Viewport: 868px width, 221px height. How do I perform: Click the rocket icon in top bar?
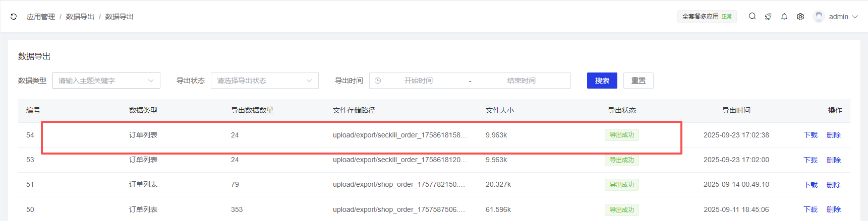tap(768, 17)
